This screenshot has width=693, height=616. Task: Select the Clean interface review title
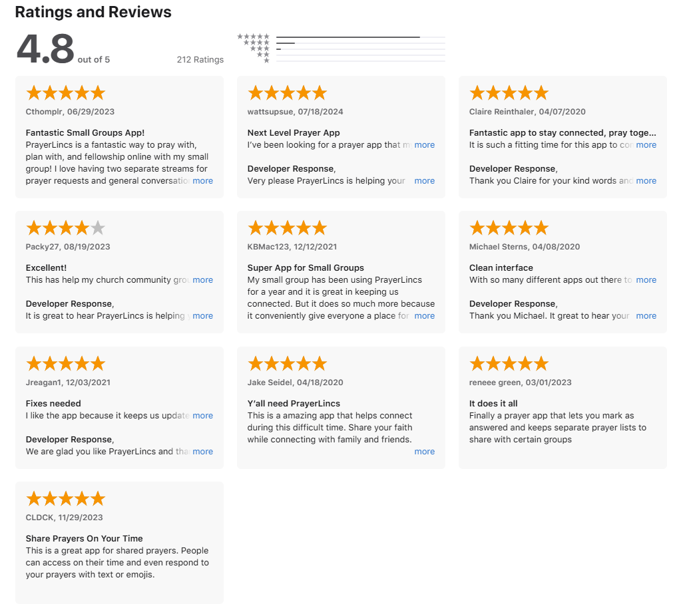(x=501, y=268)
